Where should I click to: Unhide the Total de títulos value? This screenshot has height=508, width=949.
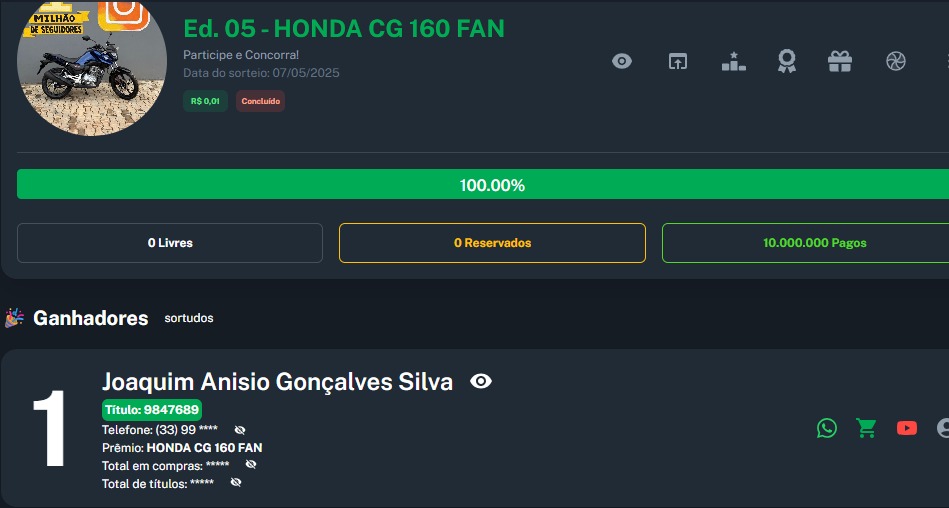click(x=236, y=483)
